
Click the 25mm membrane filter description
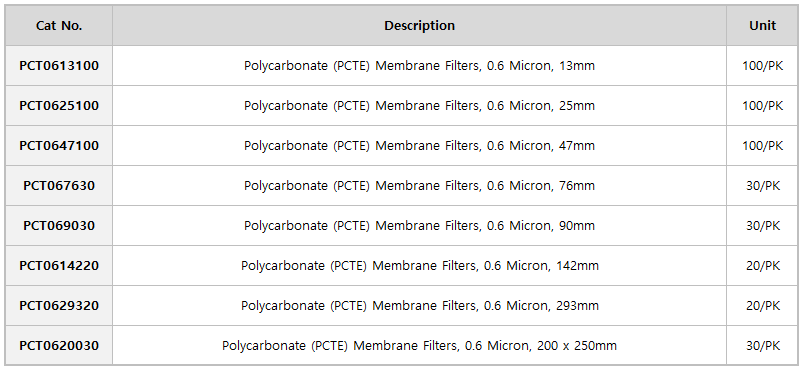point(419,106)
